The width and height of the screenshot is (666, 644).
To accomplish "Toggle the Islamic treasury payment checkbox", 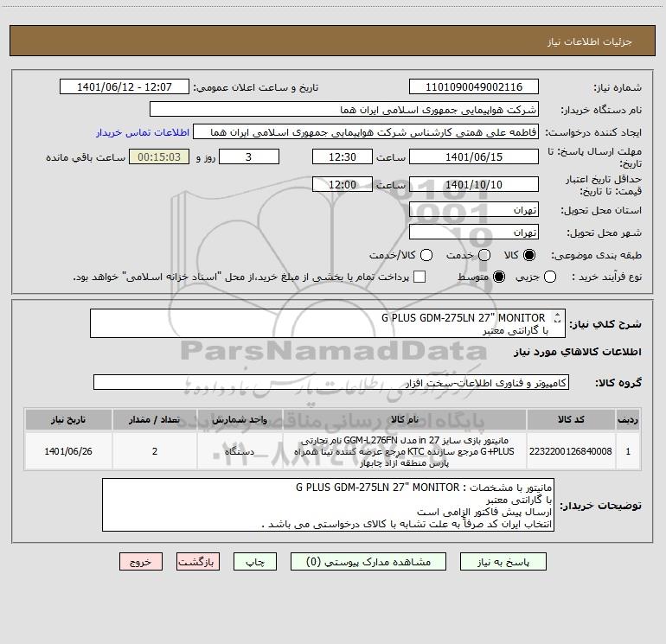I will 419,277.
